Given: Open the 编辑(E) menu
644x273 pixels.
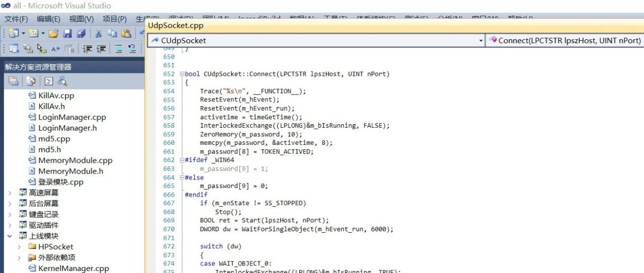Looking at the screenshot, I should click(48, 19).
